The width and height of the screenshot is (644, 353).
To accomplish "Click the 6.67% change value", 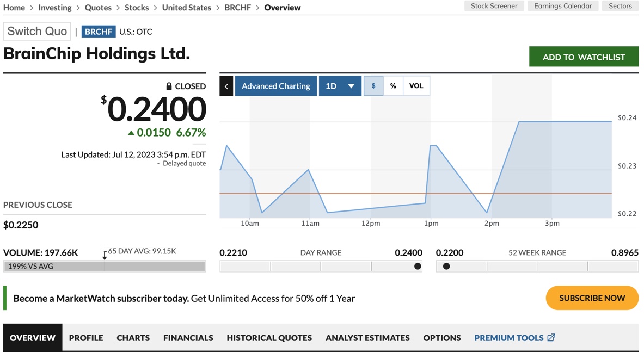I will coord(191,133).
